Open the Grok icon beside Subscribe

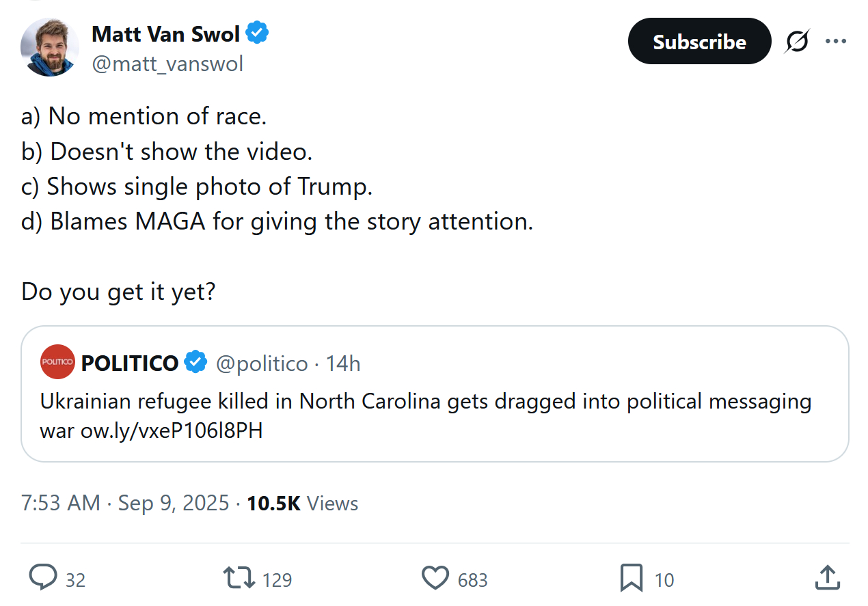pyautogui.click(x=796, y=42)
